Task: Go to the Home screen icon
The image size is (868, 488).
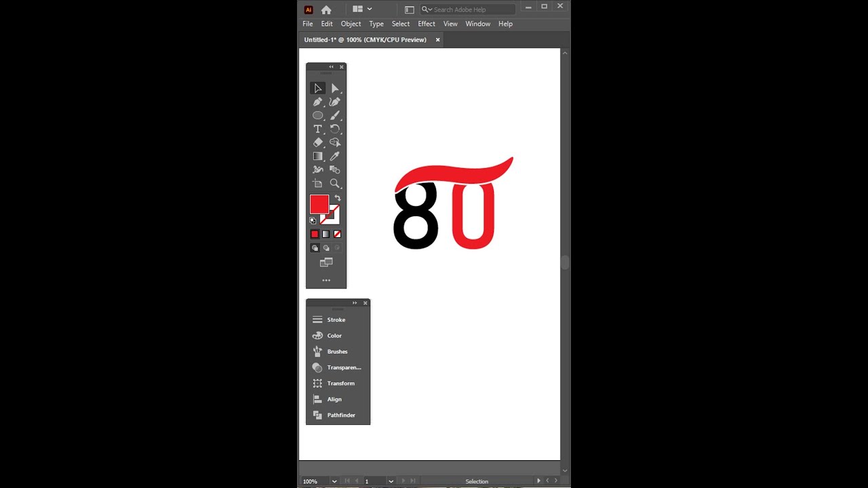Action: pos(326,9)
